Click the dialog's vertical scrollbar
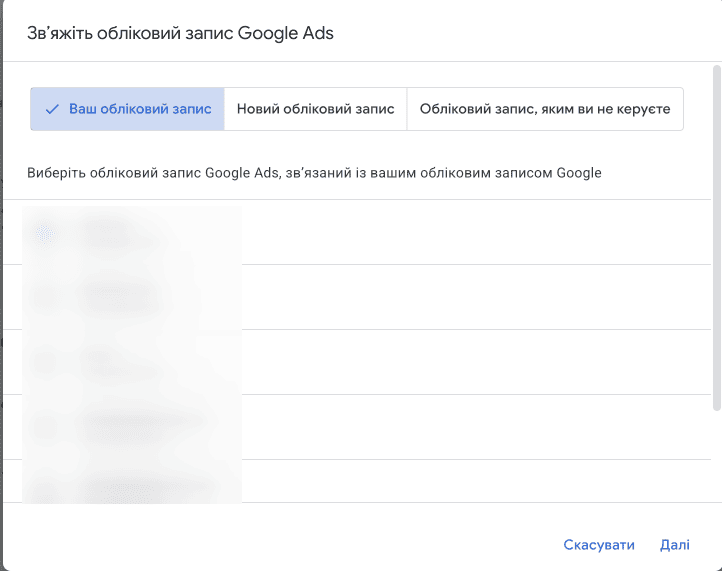The width and height of the screenshot is (722, 571). [716, 238]
